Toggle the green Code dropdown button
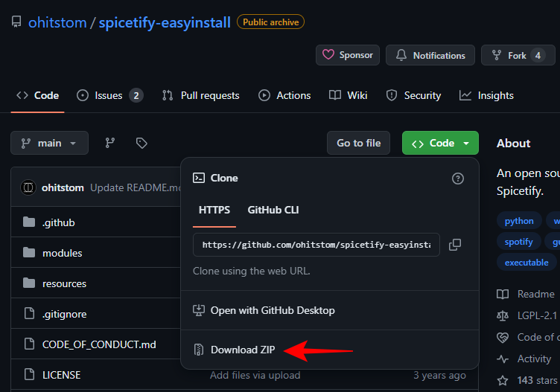This screenshot has width=560, height=392. coord(440,143)
